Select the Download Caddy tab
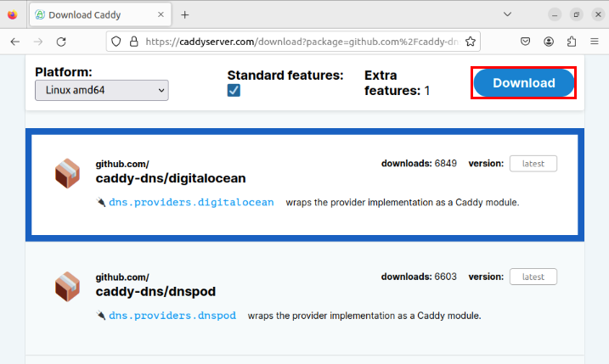The width and height of the screenshot is (609, 364). point(100,14)
